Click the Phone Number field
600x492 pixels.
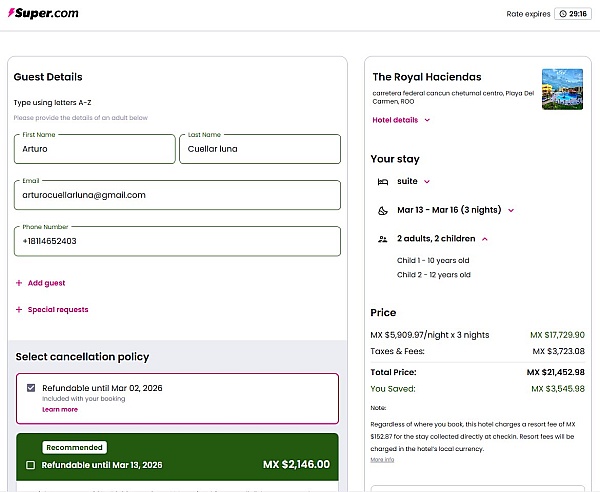(x=177, y=241)
